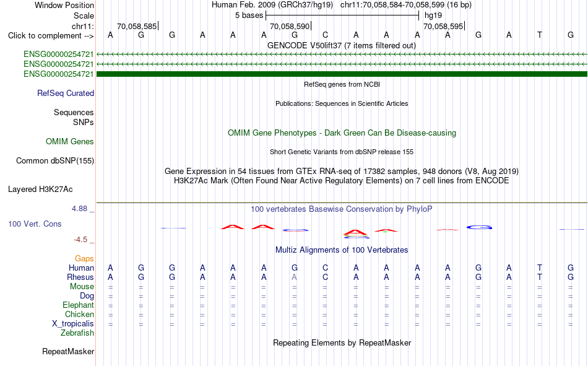Click the C base in complement sequence row
The image size is (588, 366).
[x=325, y=35]
